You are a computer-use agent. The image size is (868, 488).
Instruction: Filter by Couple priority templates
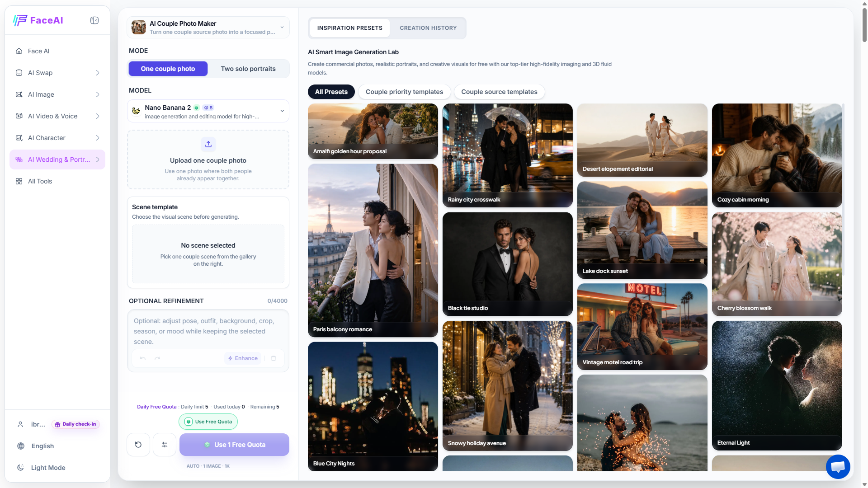coord(404,92)
